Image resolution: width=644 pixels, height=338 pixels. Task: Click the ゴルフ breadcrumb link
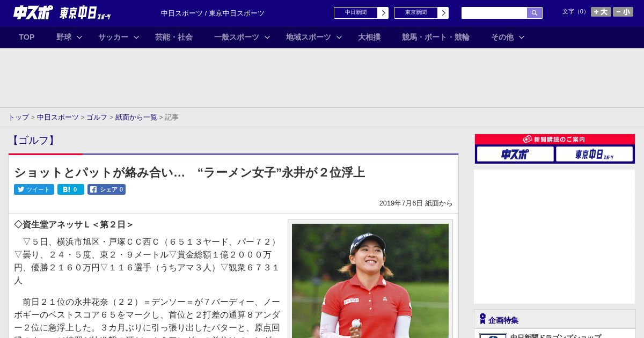(97, 117)
